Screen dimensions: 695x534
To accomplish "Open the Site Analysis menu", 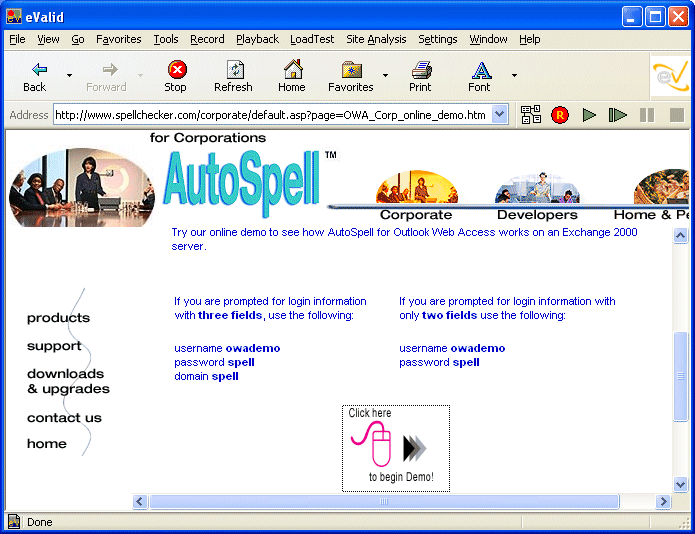I will coord(376,39).
